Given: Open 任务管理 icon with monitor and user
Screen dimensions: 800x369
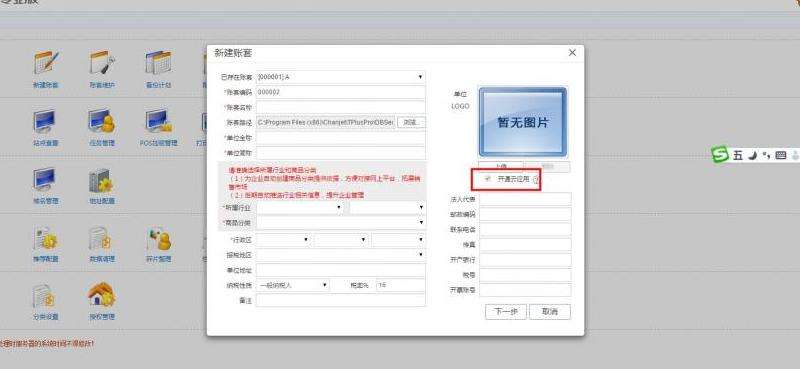Looking at the screenshot, I should click(x=102, y=121).
